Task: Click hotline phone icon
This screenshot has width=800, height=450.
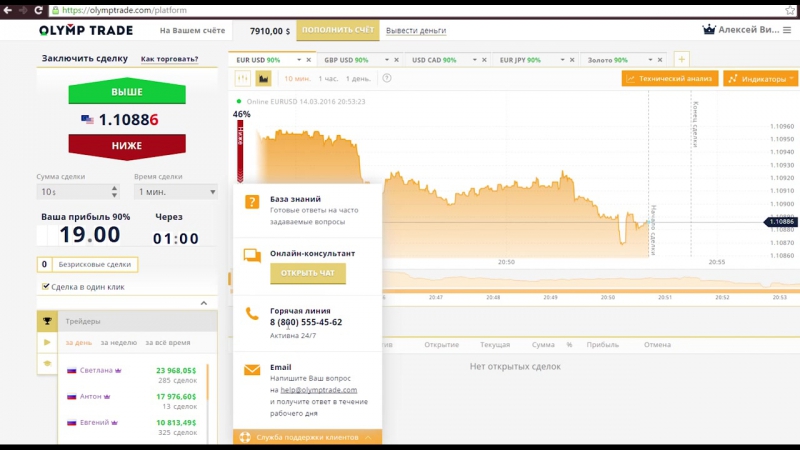Action: 252,313
